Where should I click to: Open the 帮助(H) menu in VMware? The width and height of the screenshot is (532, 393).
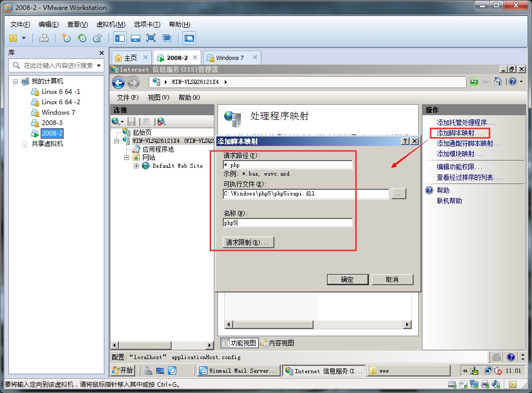pos(179,24)
